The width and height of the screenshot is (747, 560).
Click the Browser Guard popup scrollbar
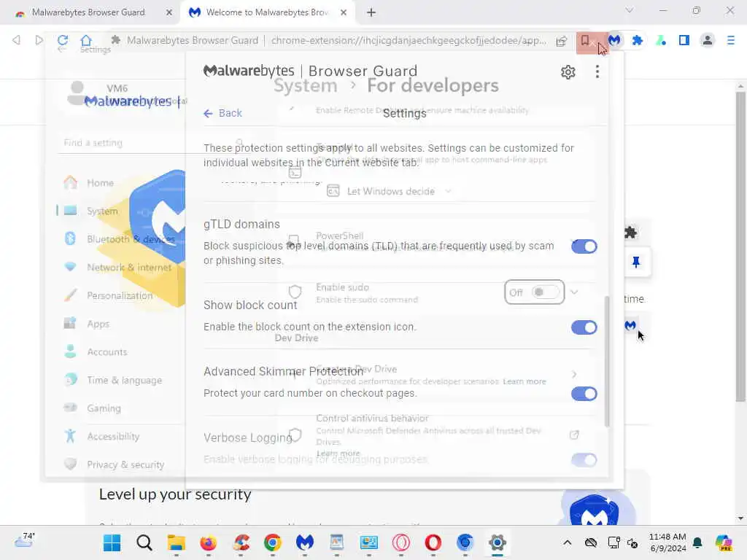607,361
